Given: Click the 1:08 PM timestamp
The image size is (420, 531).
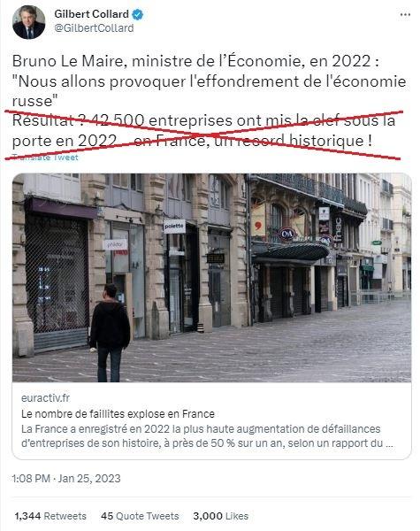Looking at the screenshot, I should (x=31, y=479).
